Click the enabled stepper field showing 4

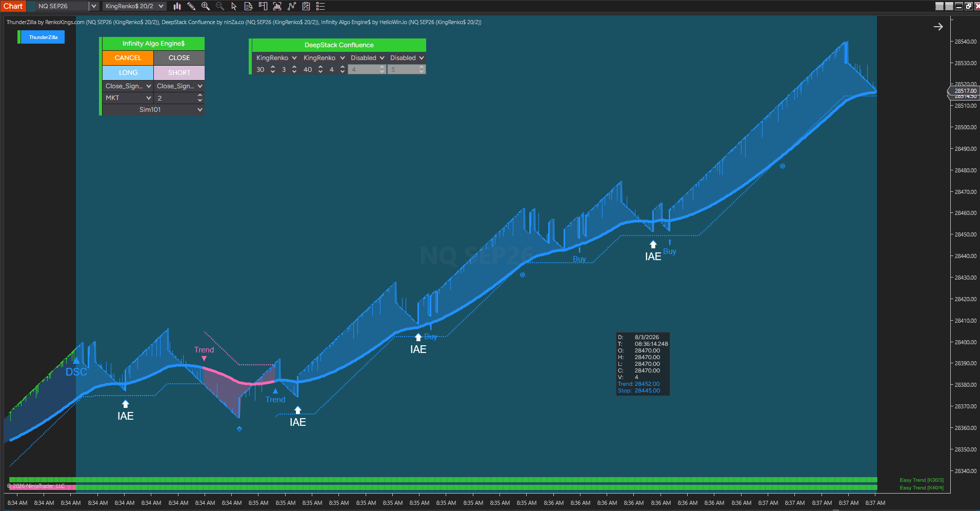click(x=336, y=70)
